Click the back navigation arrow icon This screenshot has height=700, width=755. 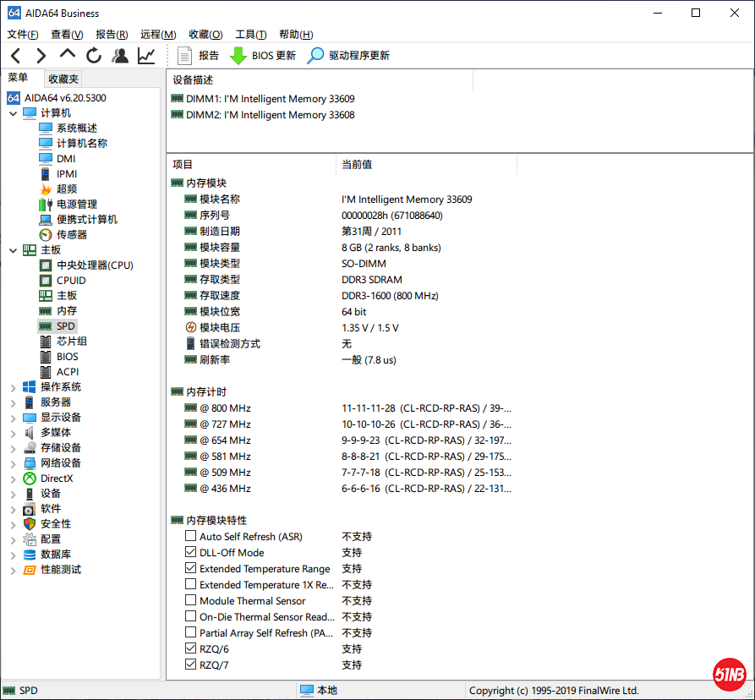coord(15,56)
